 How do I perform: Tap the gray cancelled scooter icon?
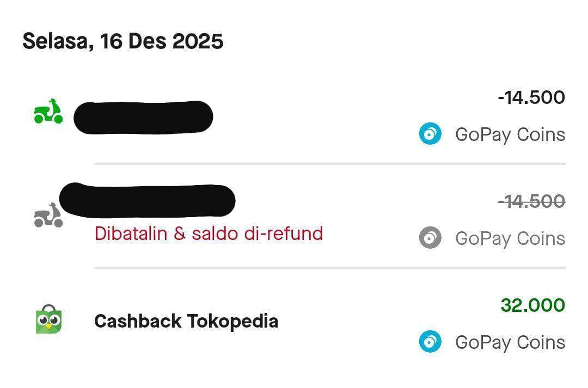pos(48,215)
